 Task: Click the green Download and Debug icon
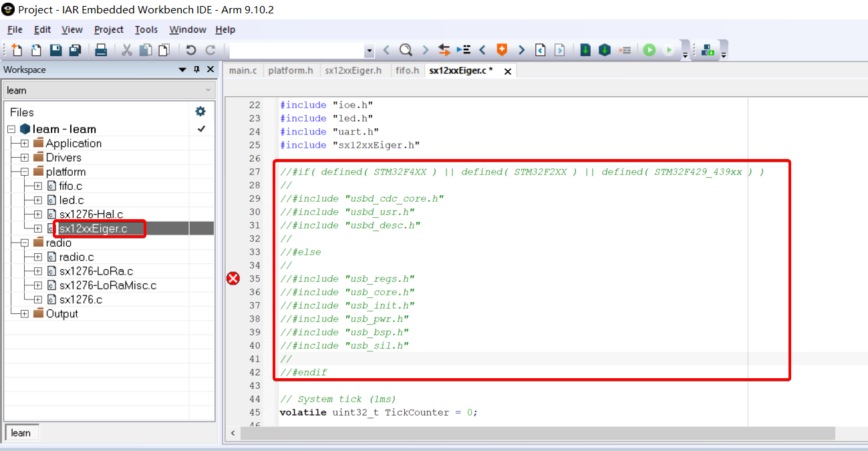649,50
